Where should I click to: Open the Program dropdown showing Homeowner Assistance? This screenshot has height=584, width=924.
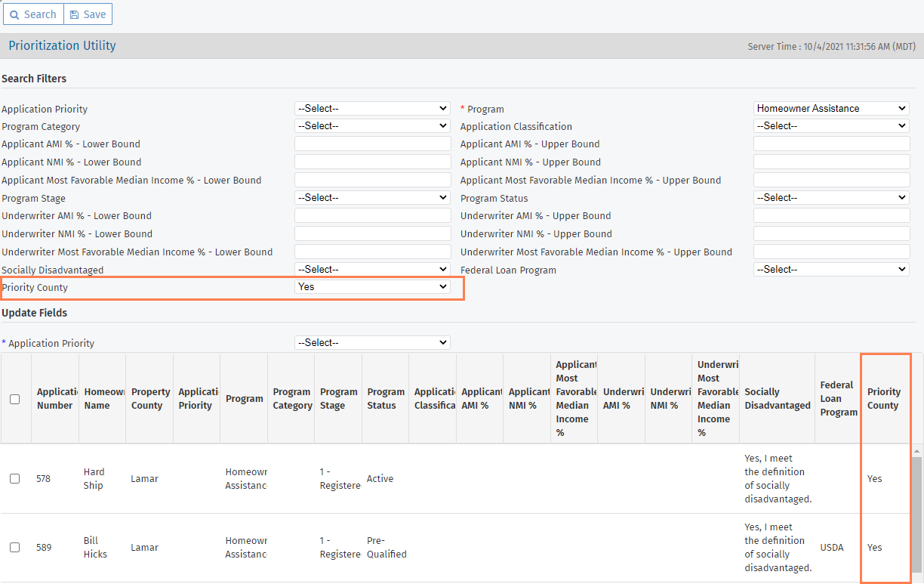tap(831, 109)
